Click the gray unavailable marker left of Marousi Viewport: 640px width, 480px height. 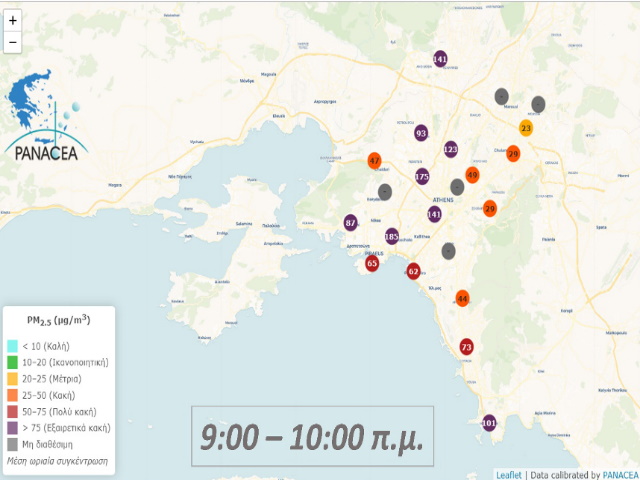click(501, 97)
